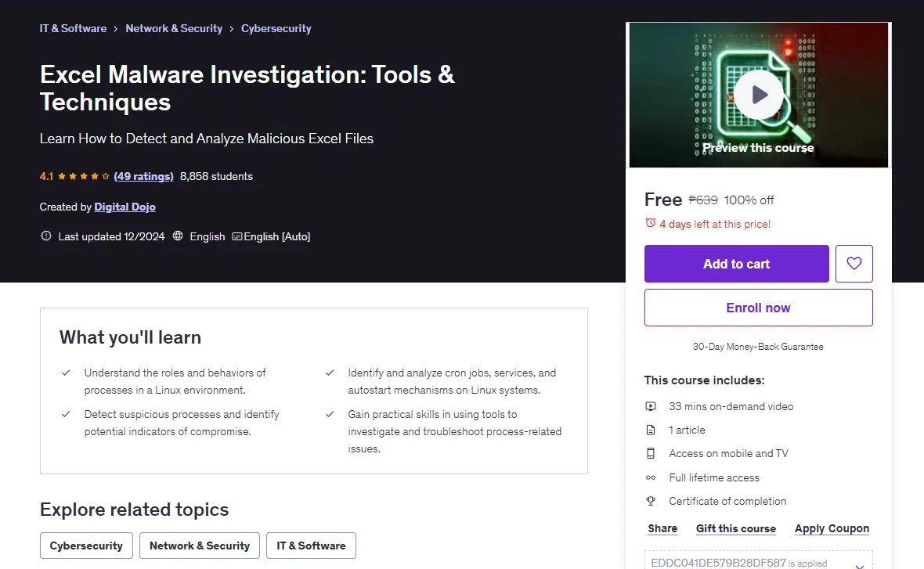Click Apply Coupon
The height and width of the screenshot is (569, 924).
(x=832, y=528)
